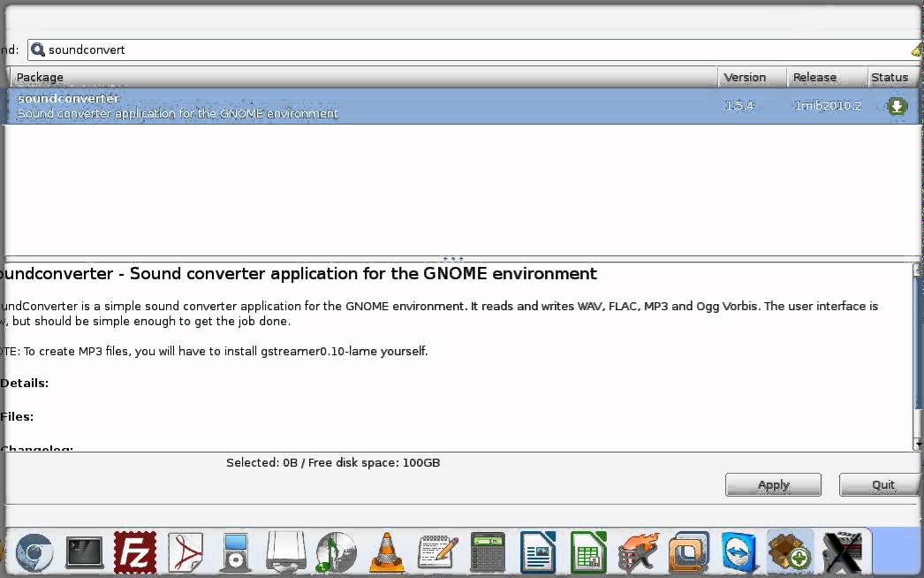924x578 pixels.
Task: Open the PDF reader dock icon
Action: tap(186, 552)
